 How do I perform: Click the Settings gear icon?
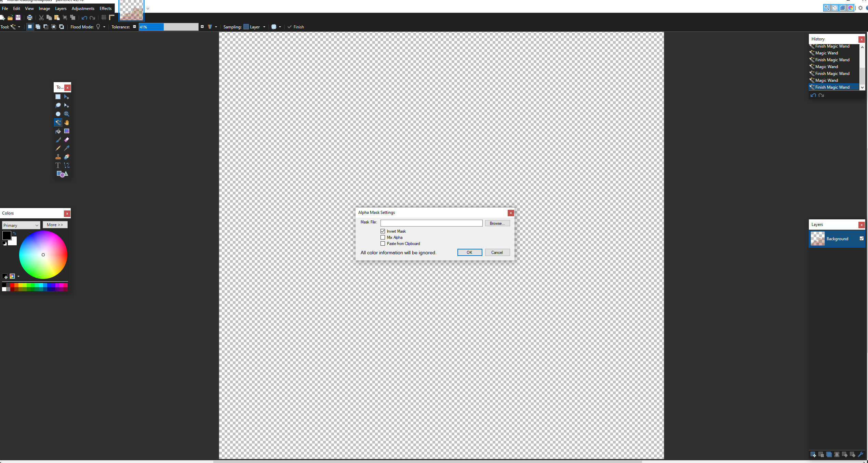coord(860,8)
